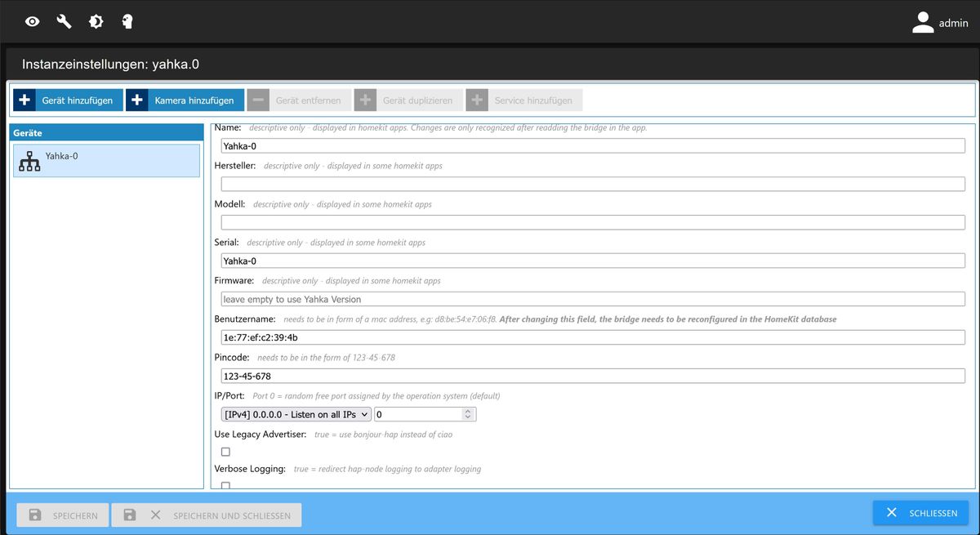Click the minus icon on Gerät entfernen
Screen dimensions: 980x535
(258, 100)
